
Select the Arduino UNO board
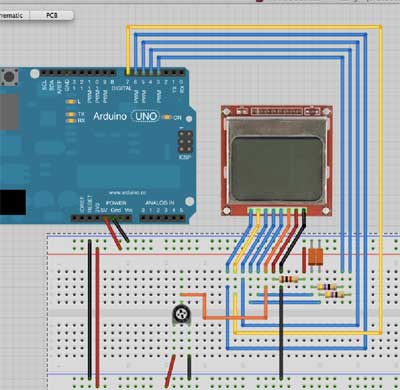pyautogui.click(x=97, y=145)
